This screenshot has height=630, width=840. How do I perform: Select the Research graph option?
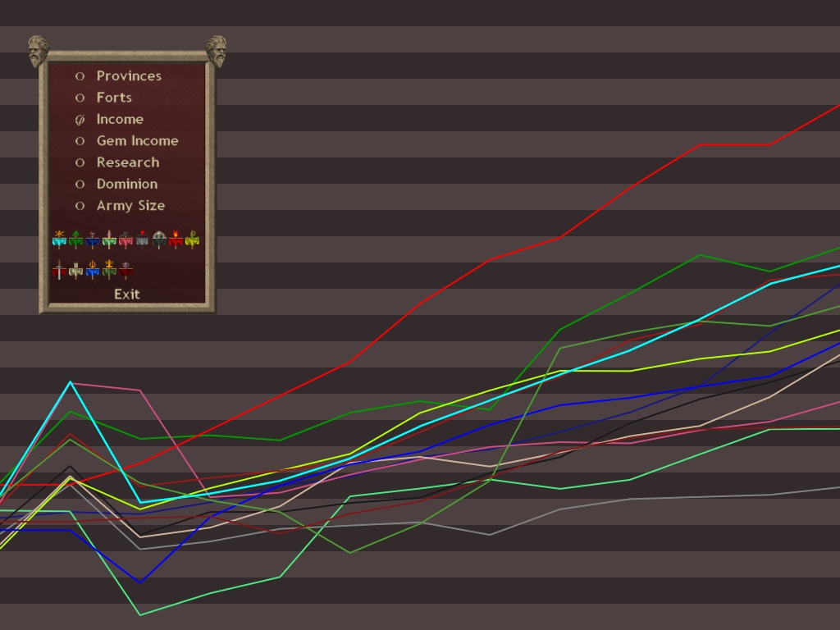117,162
